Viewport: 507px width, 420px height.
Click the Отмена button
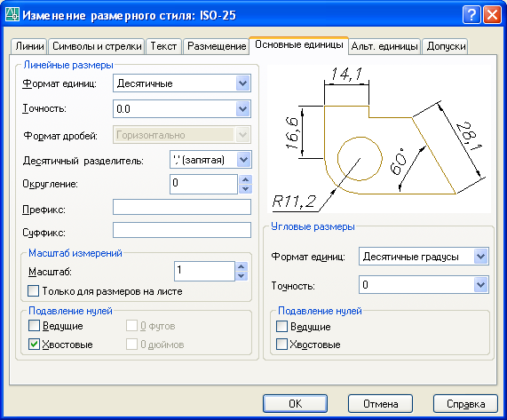(380, 403)
